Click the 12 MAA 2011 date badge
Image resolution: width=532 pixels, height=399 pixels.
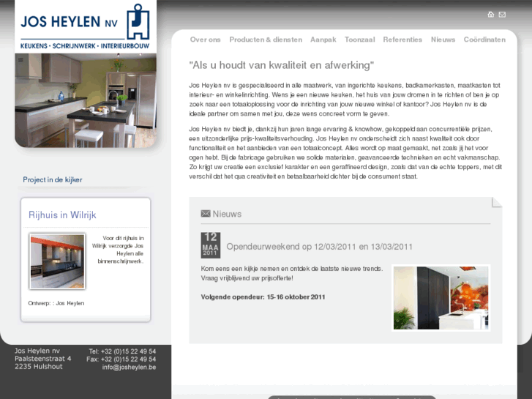tap(210, 245)
